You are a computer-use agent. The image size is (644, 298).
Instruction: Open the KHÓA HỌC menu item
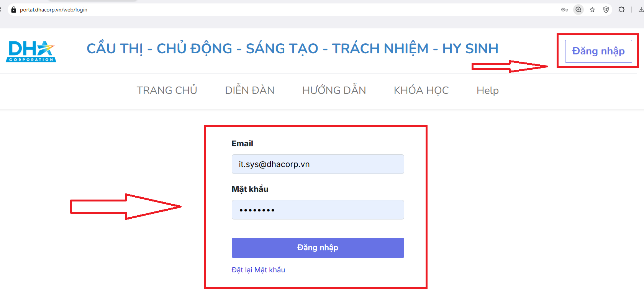[x=421, y=90]
